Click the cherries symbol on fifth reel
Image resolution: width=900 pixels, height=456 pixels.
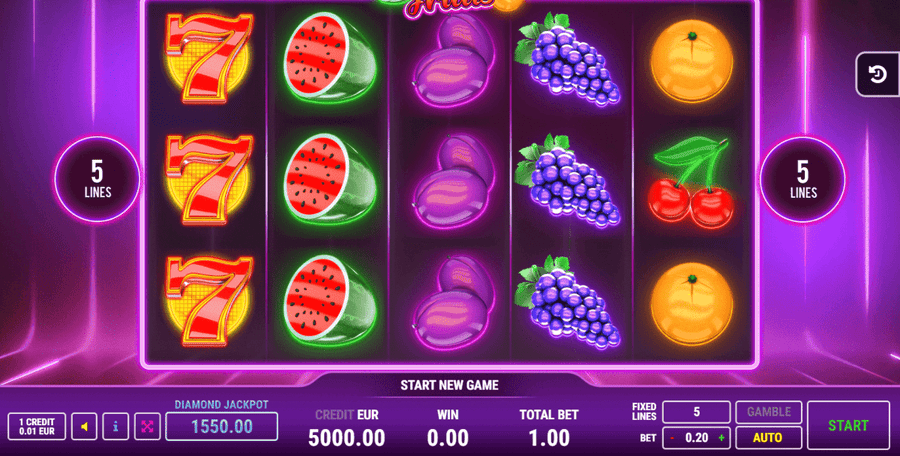click(x=691, y=182)
